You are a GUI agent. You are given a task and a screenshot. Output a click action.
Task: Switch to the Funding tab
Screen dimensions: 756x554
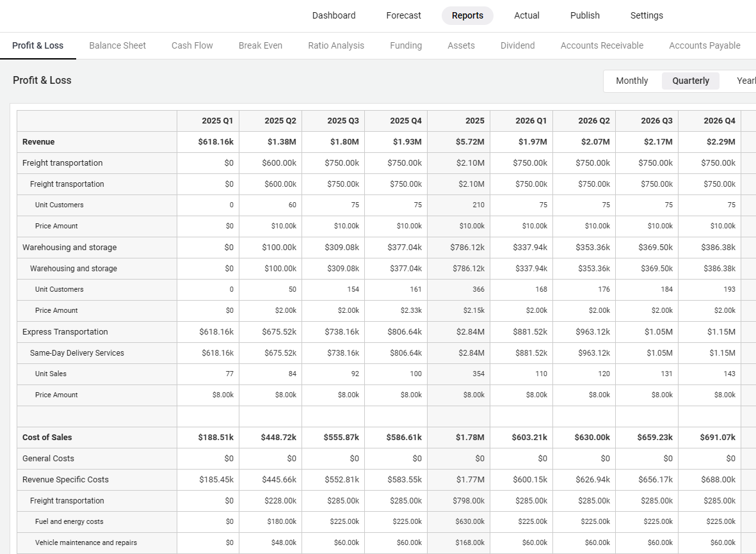click(405, 45)
